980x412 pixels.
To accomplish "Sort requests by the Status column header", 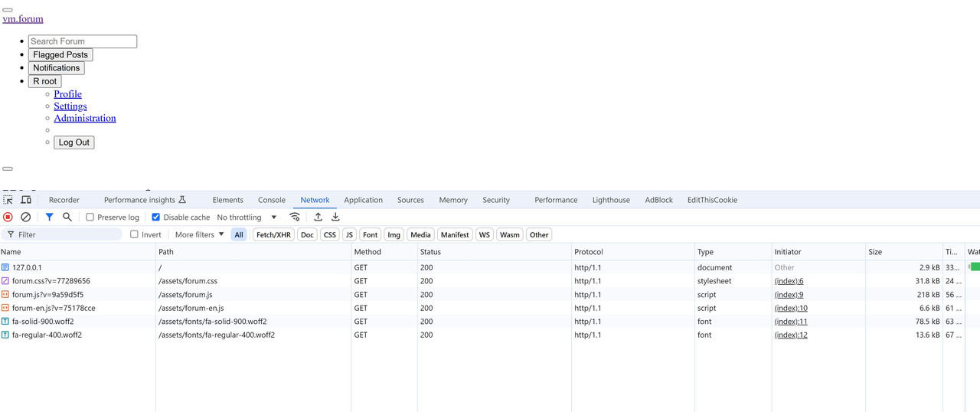I will pos(495,252).
